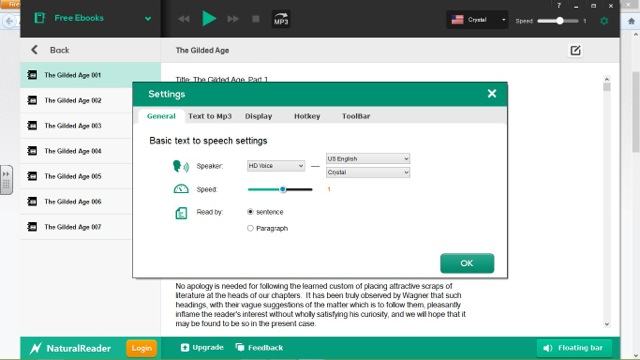640x360 pixels.
Task: Select the Paragraph radio button
Action: [x=250, y=228]
